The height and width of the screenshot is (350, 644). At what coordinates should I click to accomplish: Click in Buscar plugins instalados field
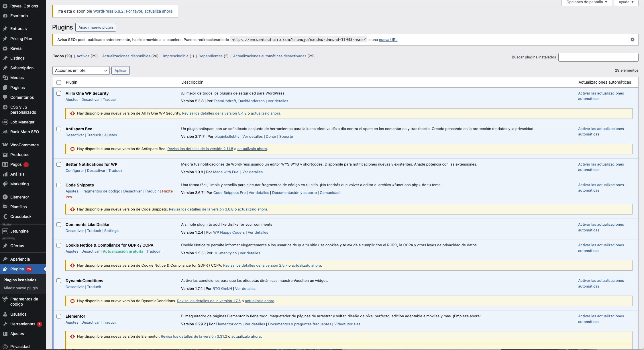pos(598,57)
